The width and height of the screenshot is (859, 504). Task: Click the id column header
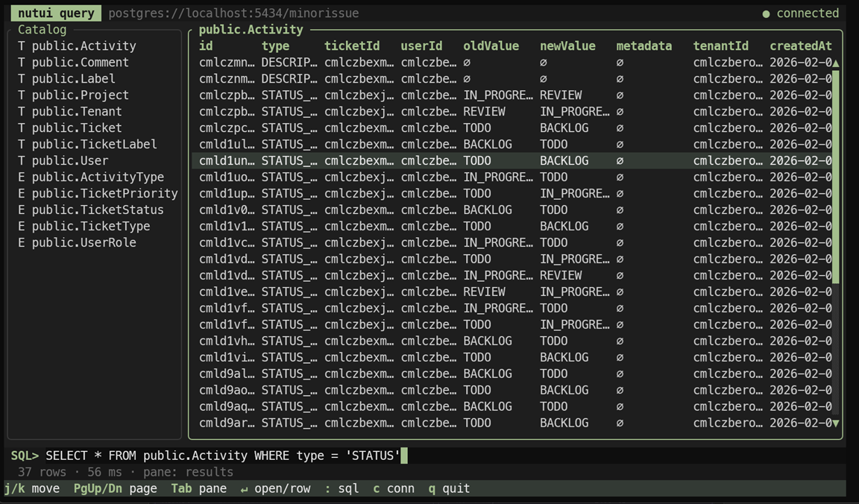206,46
